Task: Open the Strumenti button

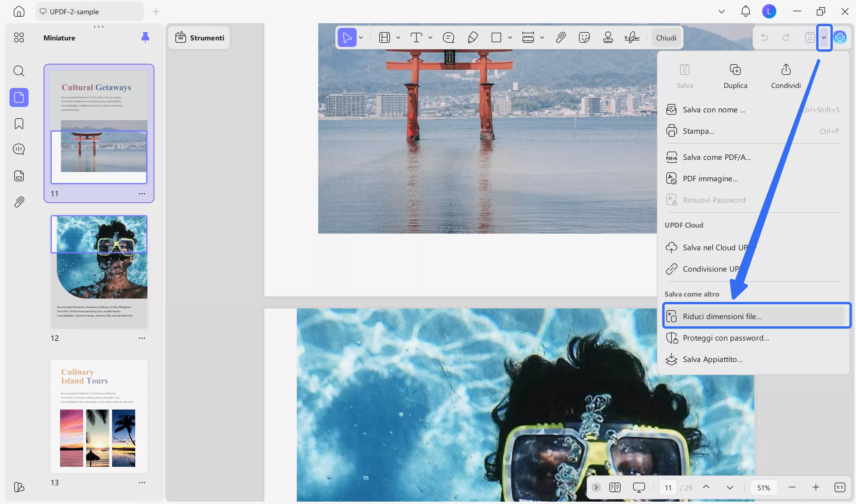Action: [x=199, y=38]
